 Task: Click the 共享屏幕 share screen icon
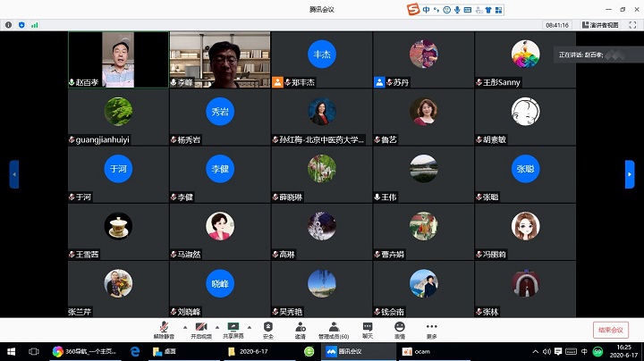233,330
